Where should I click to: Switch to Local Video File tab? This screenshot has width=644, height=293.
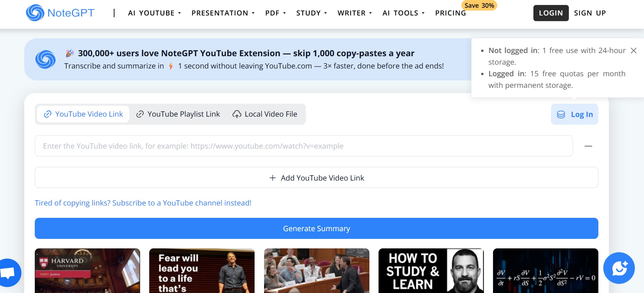tap(265, 114)
